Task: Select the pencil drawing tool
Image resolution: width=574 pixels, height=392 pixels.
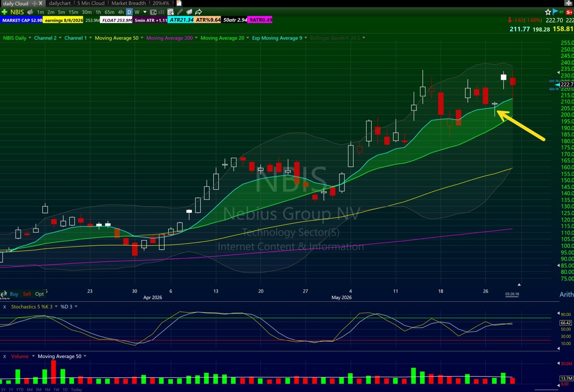Action: (180, 12)
